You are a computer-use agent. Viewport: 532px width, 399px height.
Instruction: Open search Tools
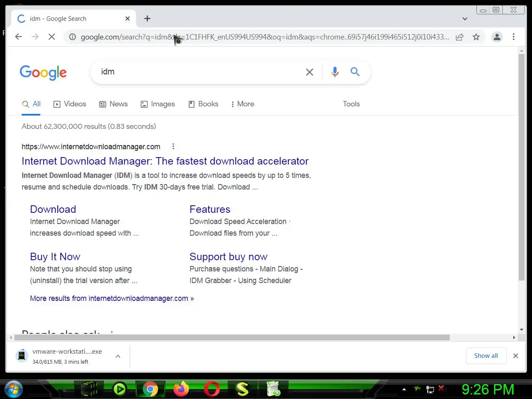[351, 104]
